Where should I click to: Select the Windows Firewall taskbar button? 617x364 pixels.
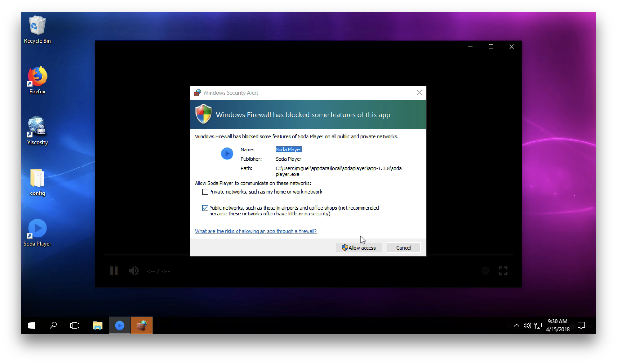[142, 325]
